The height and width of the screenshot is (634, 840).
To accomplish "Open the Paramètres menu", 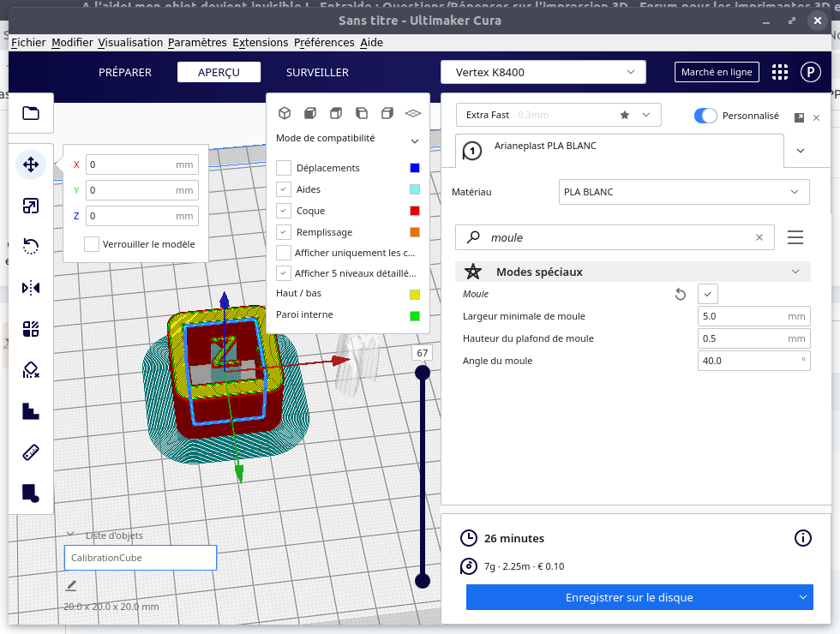I will (x=197, y=42).
